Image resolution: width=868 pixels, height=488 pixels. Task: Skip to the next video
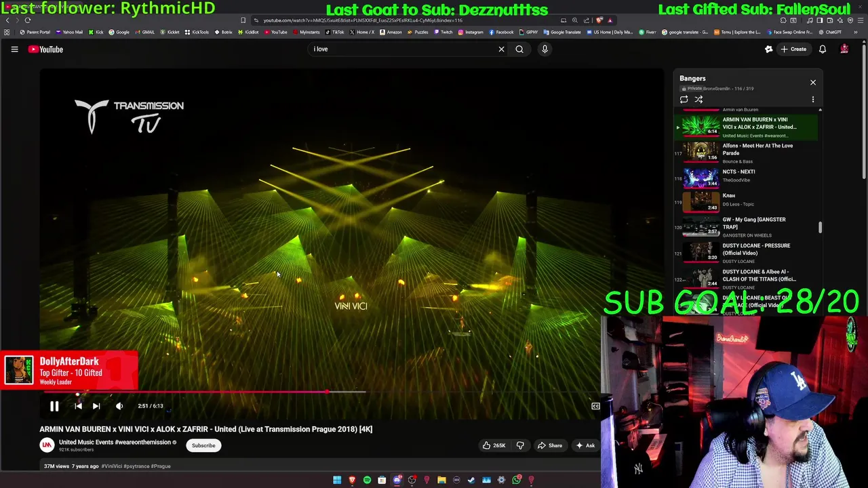pos(96,406)
